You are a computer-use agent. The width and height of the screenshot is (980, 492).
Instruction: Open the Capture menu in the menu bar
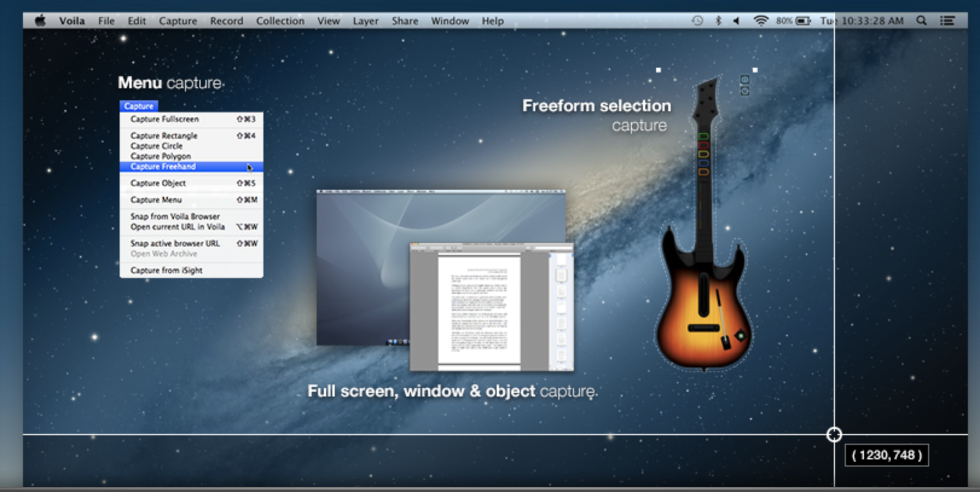click(178, 21)
